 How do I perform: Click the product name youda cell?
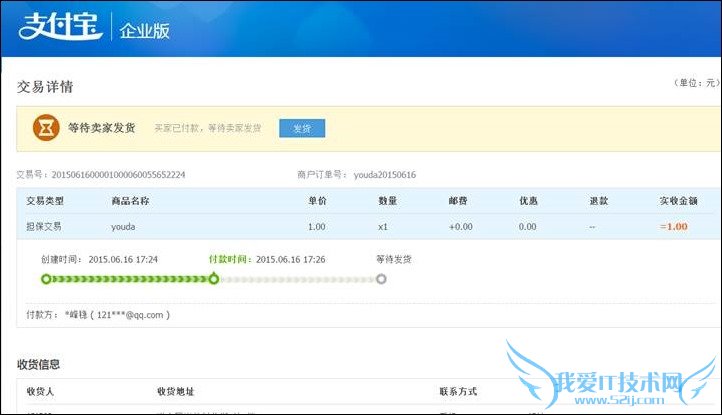(x=123, y=227)
